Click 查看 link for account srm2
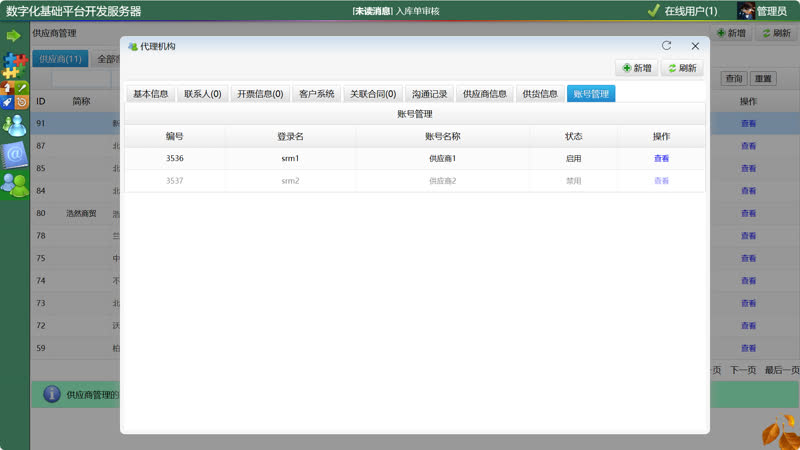800x450 pixels. pyautogui.click(x=661, y=181)
